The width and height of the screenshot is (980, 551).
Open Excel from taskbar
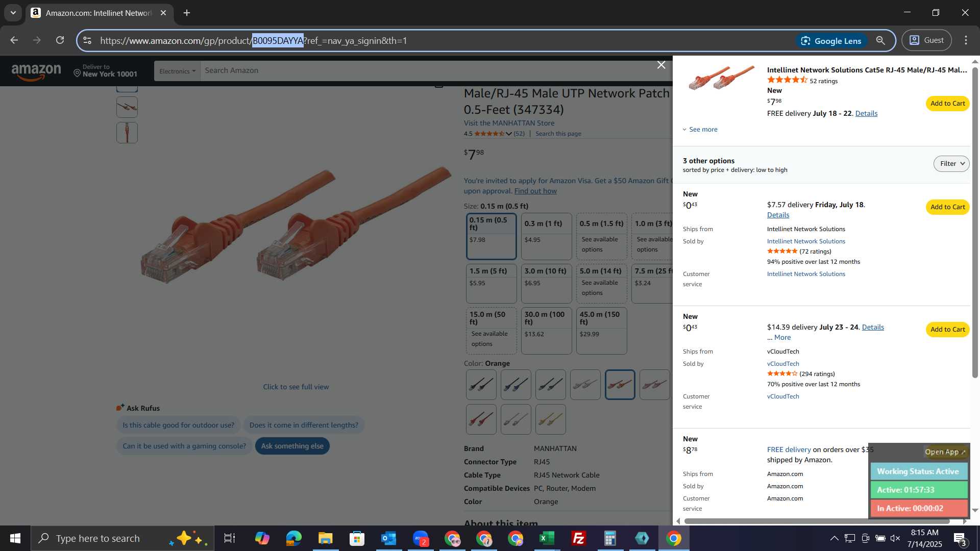pos(547,538)
